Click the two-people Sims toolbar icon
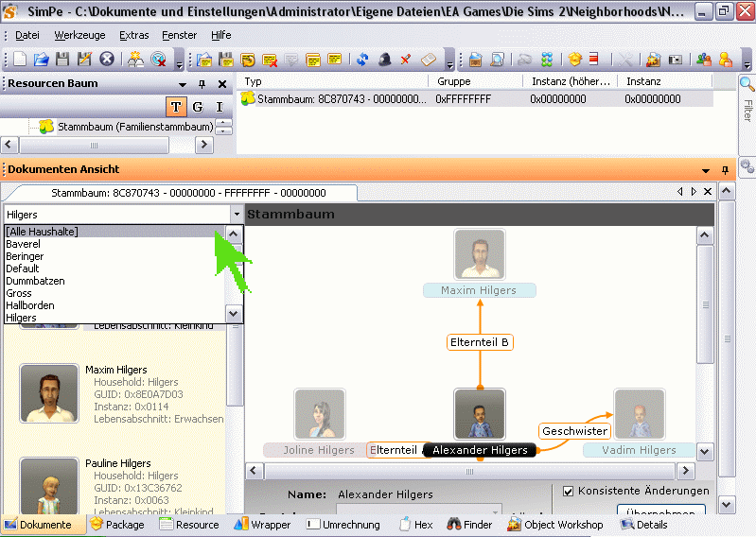This screenshot has width=756, height=537. pos(704,60)
